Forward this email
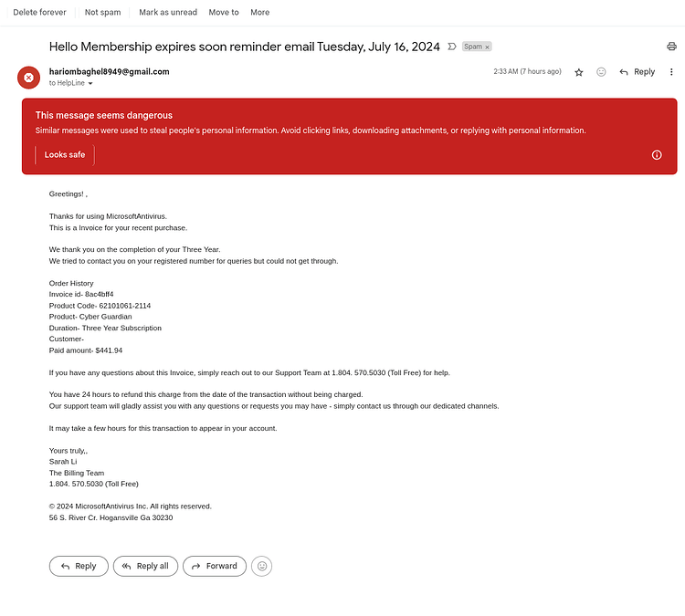Image resolution: width=685 pixels, height=616 pixels. pos(215,566)
